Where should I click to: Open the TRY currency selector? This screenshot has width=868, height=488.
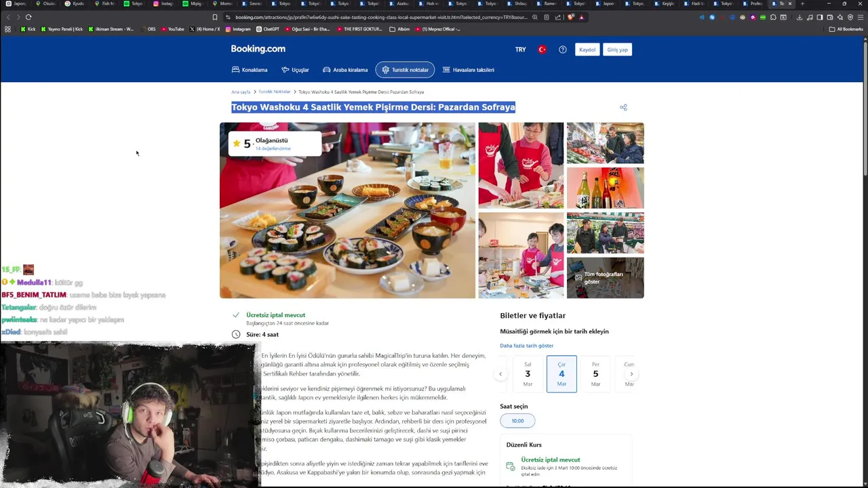[520, 49]
